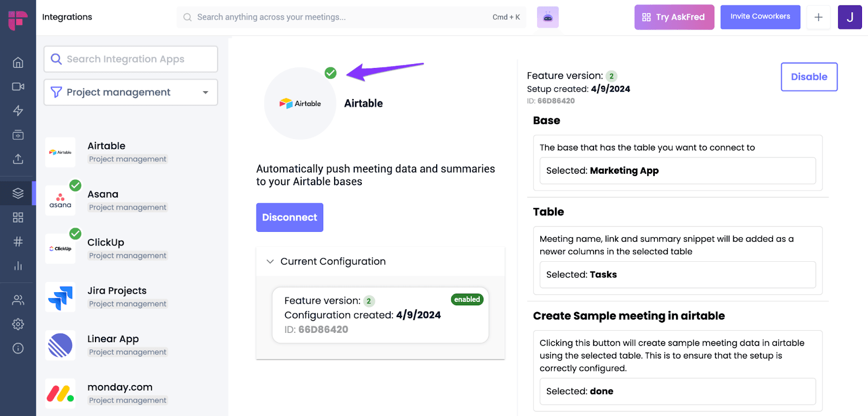Open the analytics bar chart icon
The width and height of the screenshot is (868, 416).
pyautogui.click(x=18, y=266)
